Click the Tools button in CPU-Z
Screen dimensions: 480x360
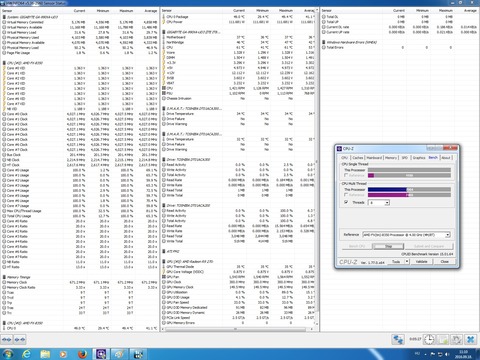pos(396,262)
